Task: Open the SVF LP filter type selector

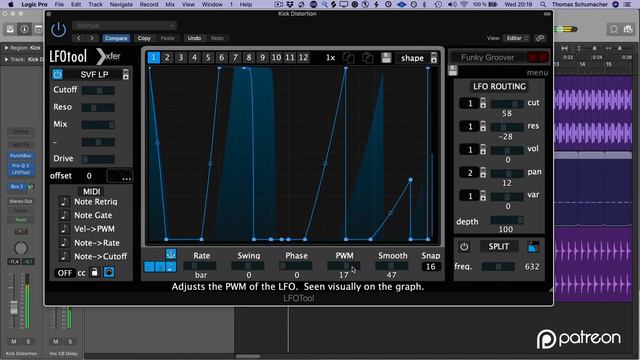Action: [x=126, y=74]
